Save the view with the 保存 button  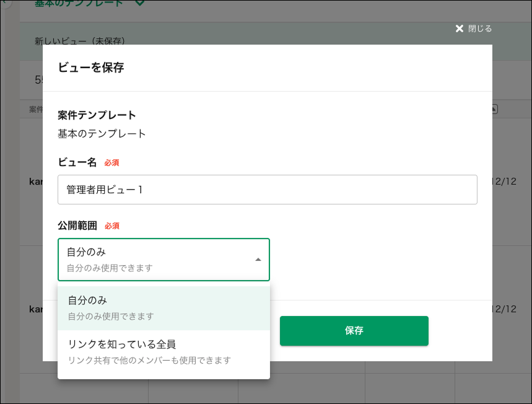point(354,331)
